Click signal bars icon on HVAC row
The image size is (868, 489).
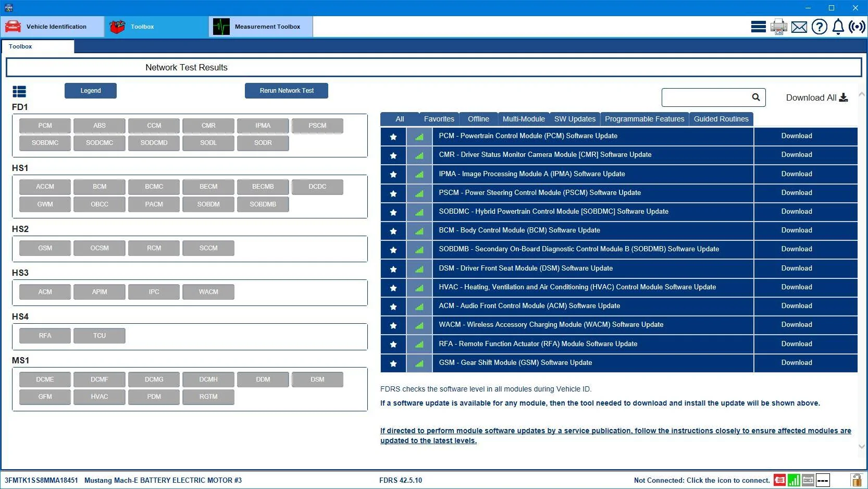point(419,288)
